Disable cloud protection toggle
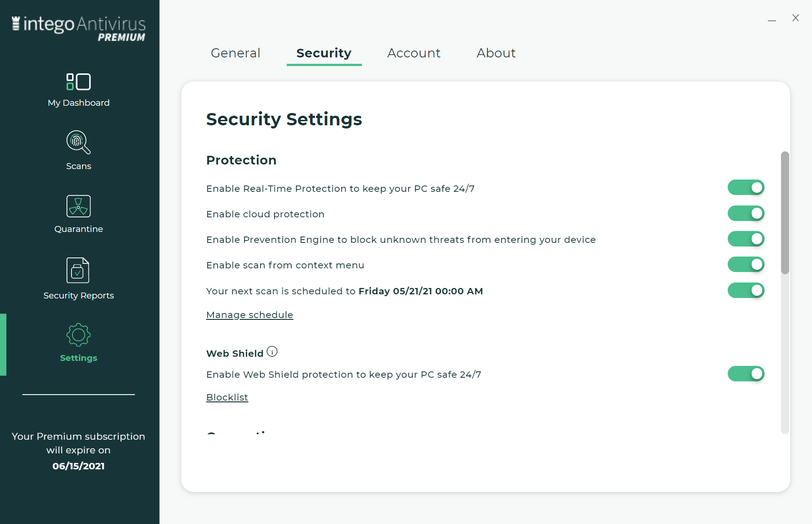This screenshot has height=524, width=812. coord(746,213)
